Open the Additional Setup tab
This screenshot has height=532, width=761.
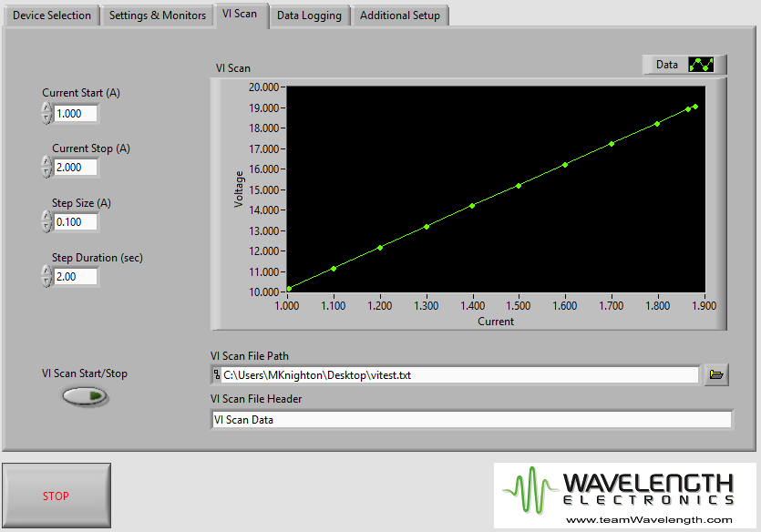point(400,15)
